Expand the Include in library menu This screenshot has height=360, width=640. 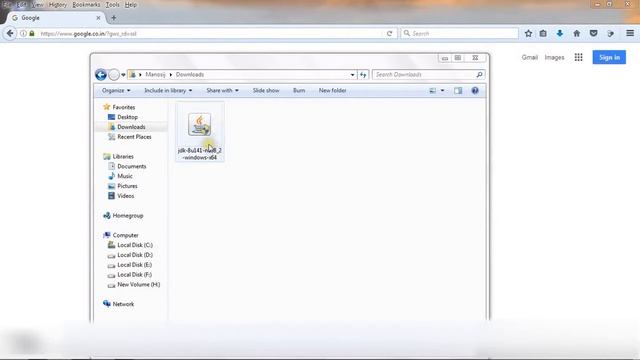tap(168, 91)
